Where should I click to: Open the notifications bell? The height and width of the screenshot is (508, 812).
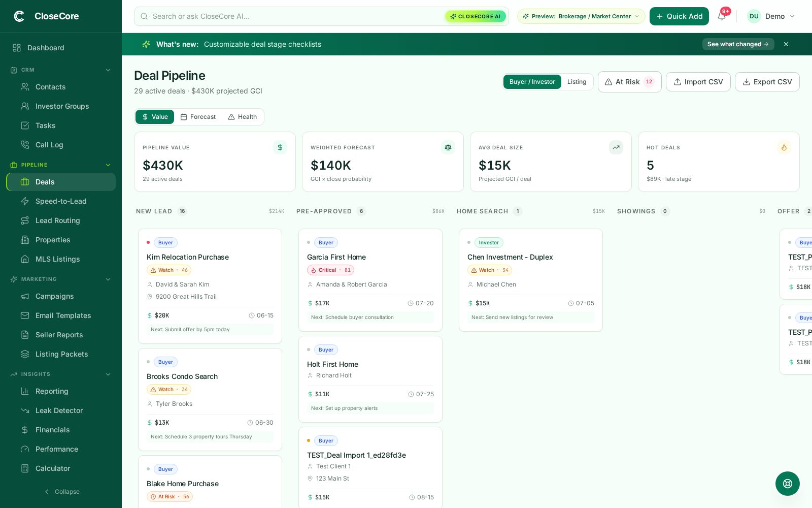point(721,16)
